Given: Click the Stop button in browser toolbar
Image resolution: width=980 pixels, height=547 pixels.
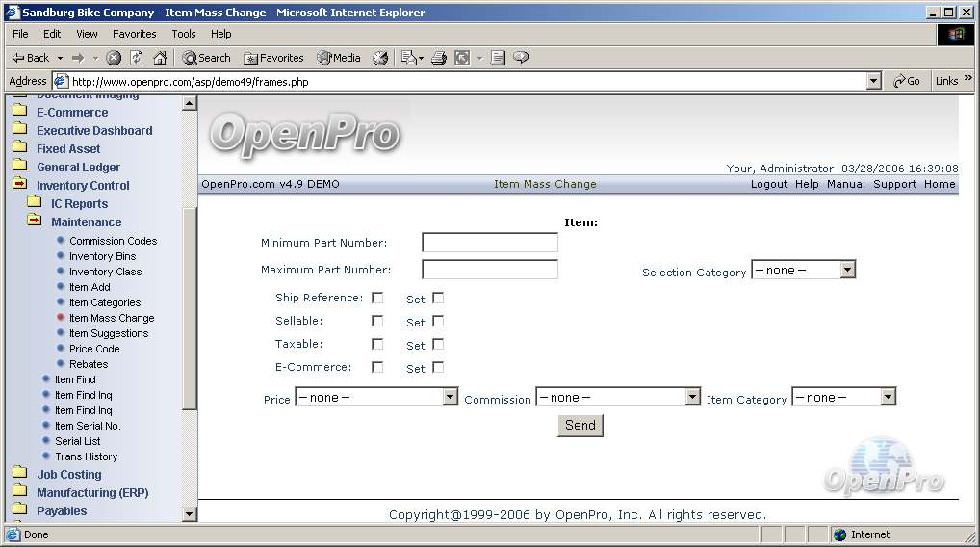Looking at the screenshot, I should (114, 58).
